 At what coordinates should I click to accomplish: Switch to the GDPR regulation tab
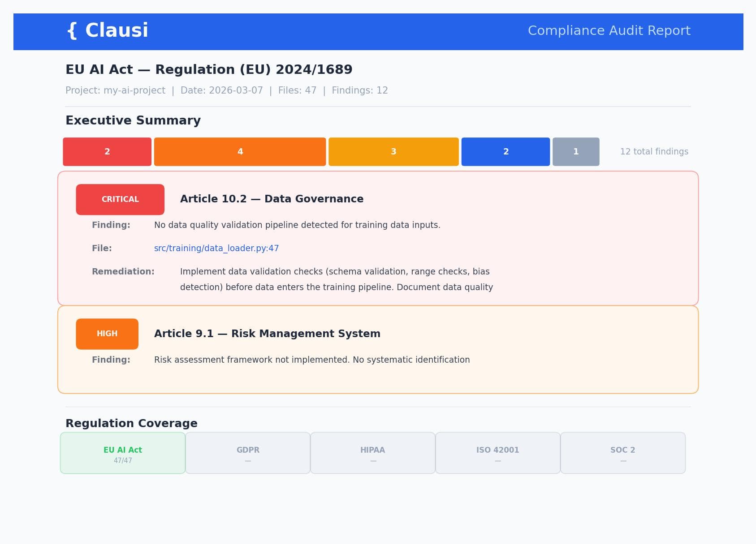(247, 453)
